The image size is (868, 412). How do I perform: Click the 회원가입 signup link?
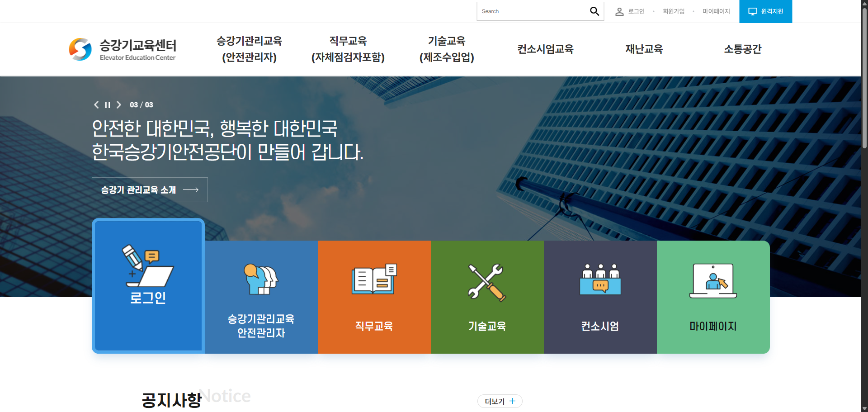coord(673,11)
